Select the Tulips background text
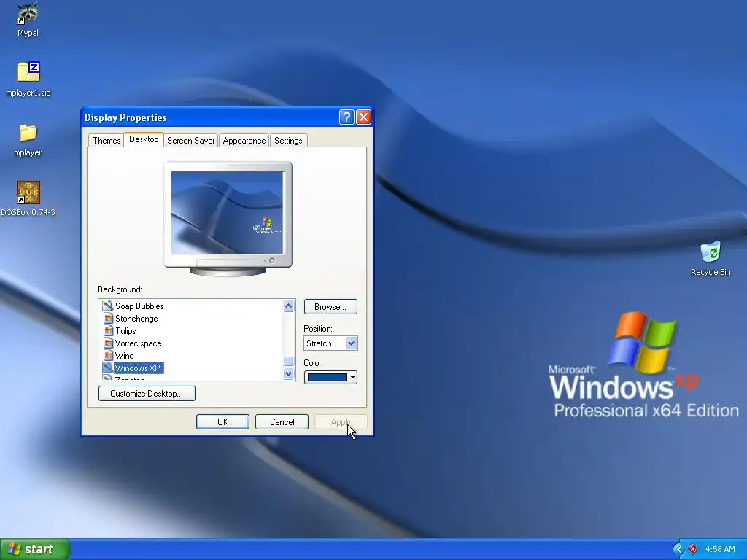Image resolution: width=747 pixels, height=560 pixels. [x=125, y=330]
